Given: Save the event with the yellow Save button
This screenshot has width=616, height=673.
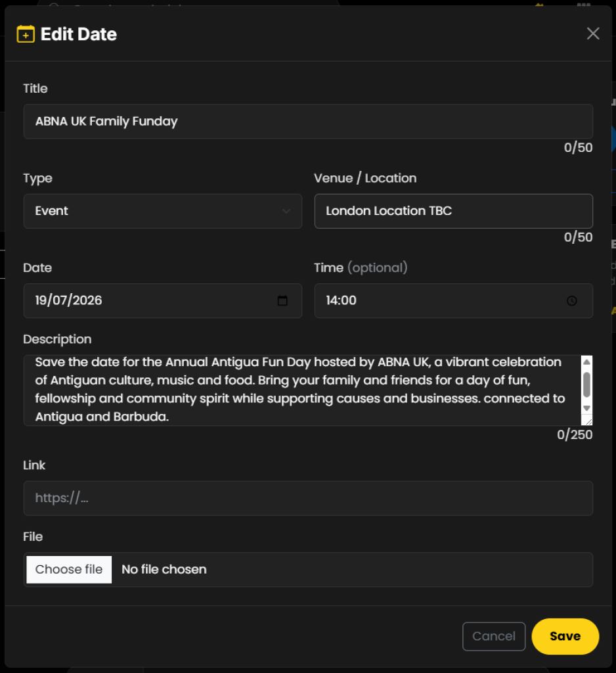Looking at the screenshot, I should pos(565,636).
